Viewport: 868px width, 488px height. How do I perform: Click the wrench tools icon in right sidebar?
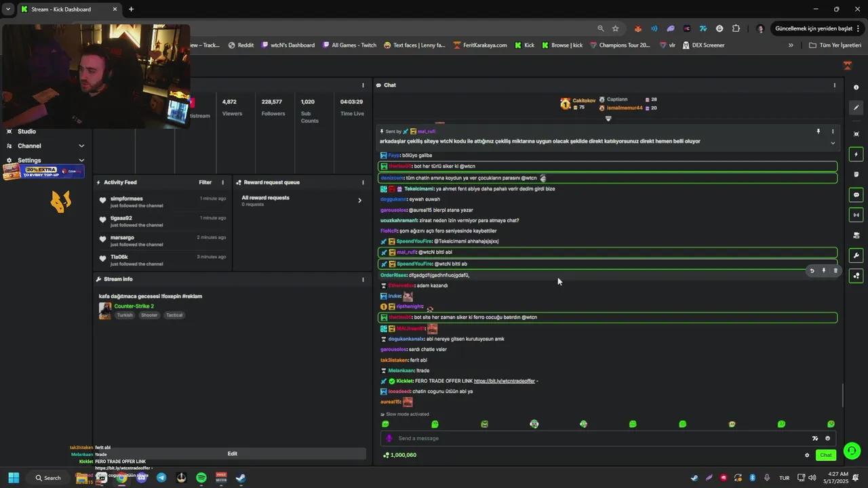coord(856,256)
